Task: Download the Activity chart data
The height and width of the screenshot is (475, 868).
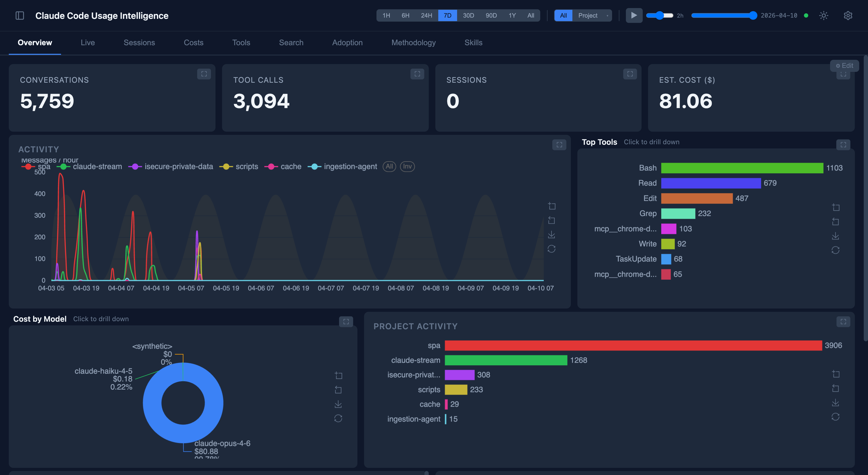Action: 552,235
